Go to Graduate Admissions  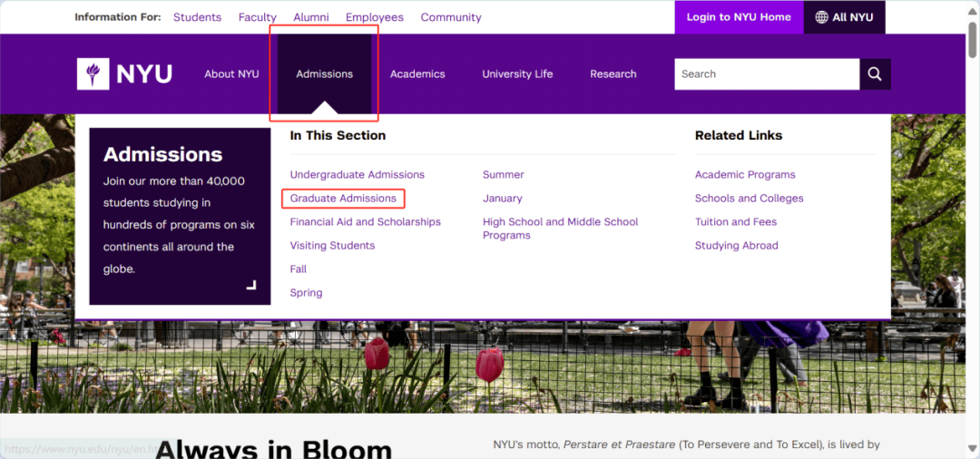[343, 199]
